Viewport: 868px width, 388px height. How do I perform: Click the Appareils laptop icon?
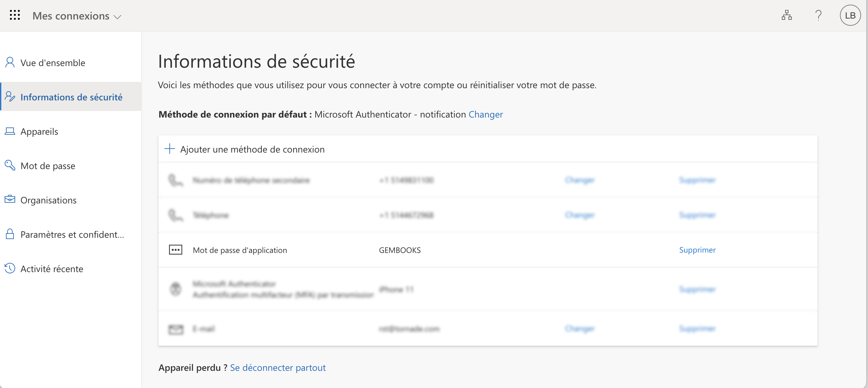pyautogui.click(x=10, y=131)
